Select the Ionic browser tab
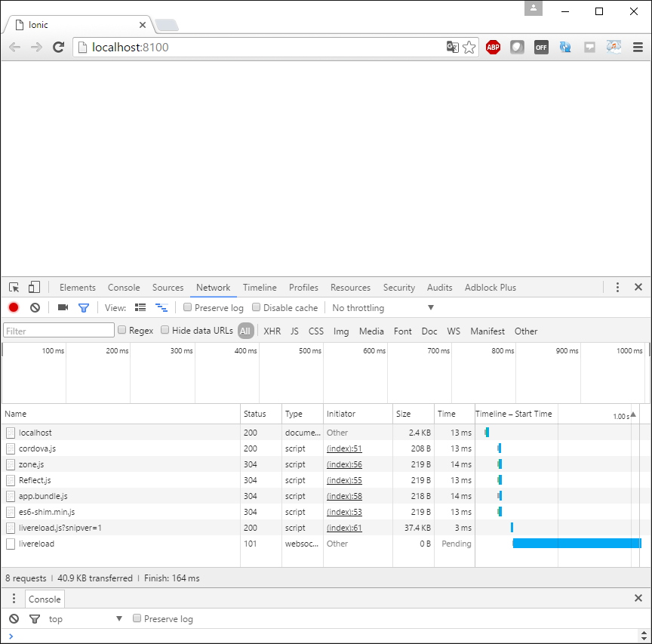This screenshot has height=644, width=652. (79, 25)
